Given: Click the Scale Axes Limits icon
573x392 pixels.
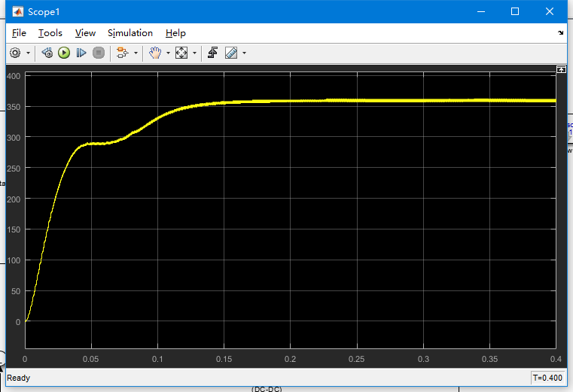Looking at the screenshot, I should pos(181,53).
